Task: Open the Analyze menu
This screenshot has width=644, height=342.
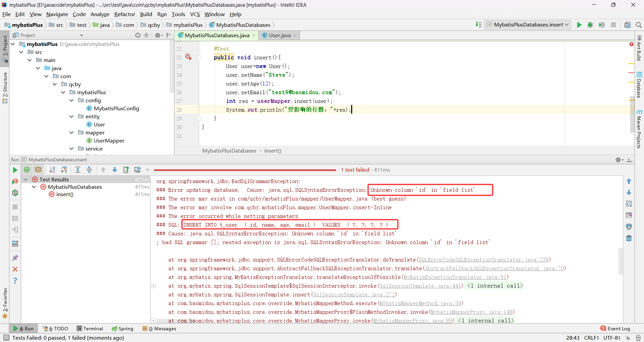Action: (100, 14)
